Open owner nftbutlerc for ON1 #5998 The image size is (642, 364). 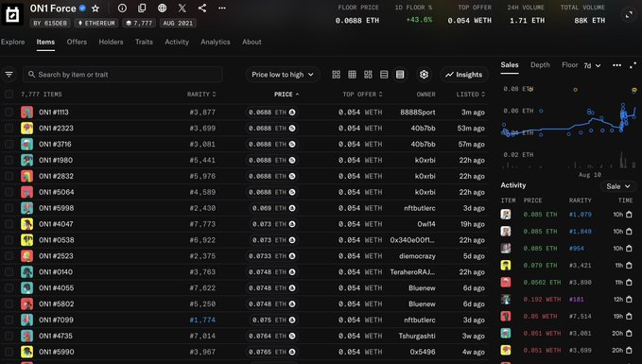[420, 208]
